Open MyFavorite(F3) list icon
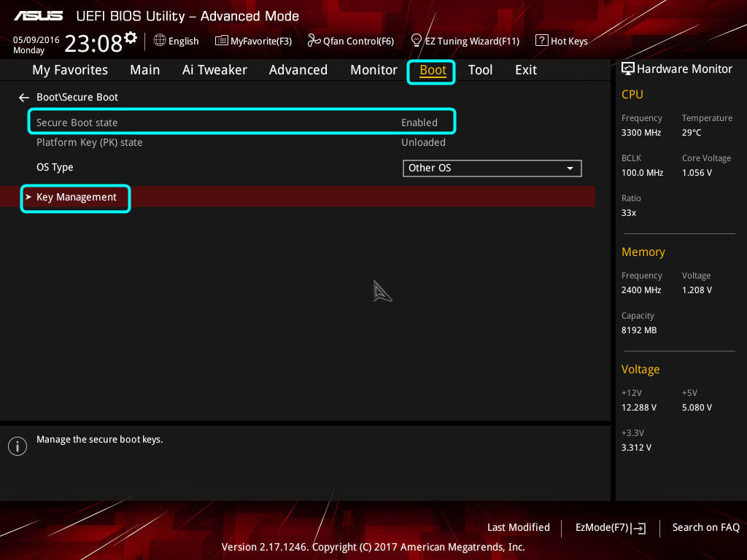 (x=222, y=41)
